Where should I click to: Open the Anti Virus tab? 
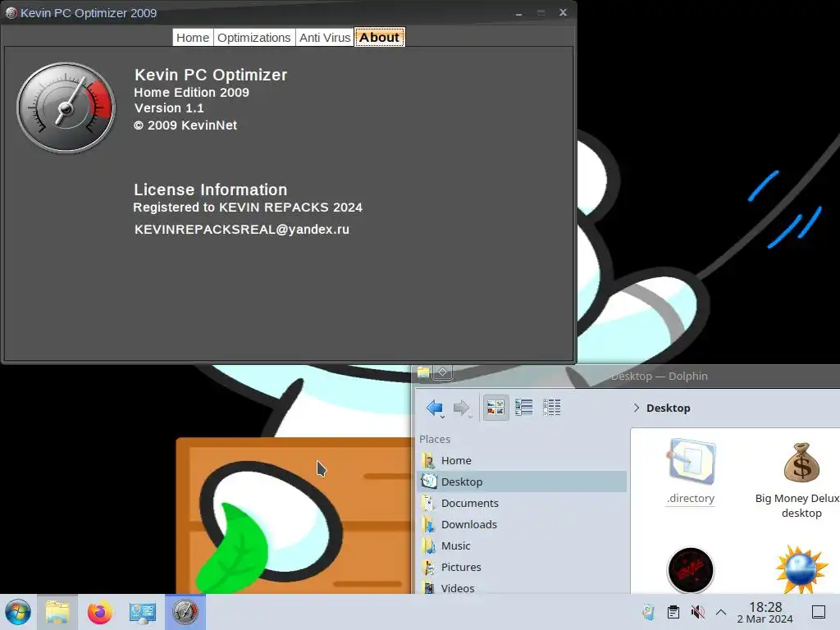[325, 38]
